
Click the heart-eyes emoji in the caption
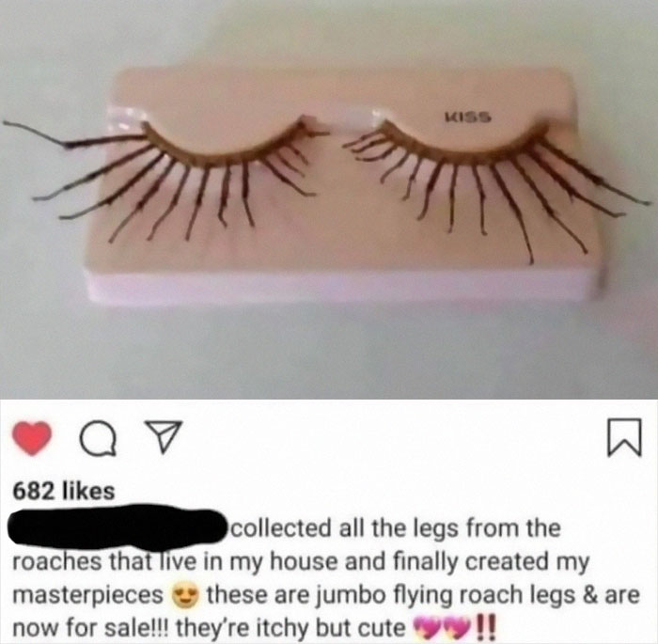coord(184,596)
